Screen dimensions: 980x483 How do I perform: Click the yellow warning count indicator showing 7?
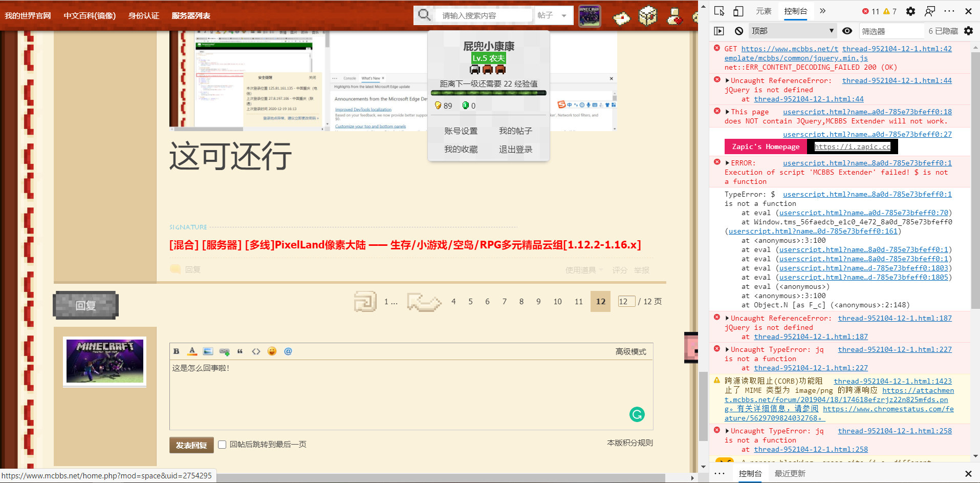point(890,11)
